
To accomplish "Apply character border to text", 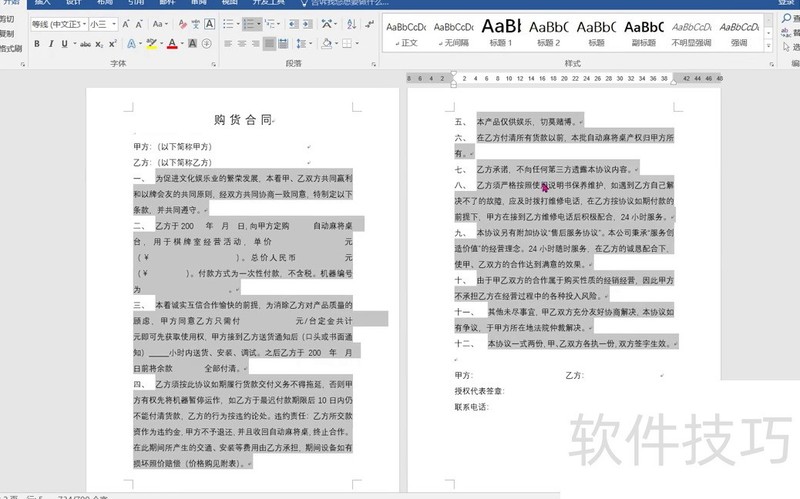I will point(209,24).
